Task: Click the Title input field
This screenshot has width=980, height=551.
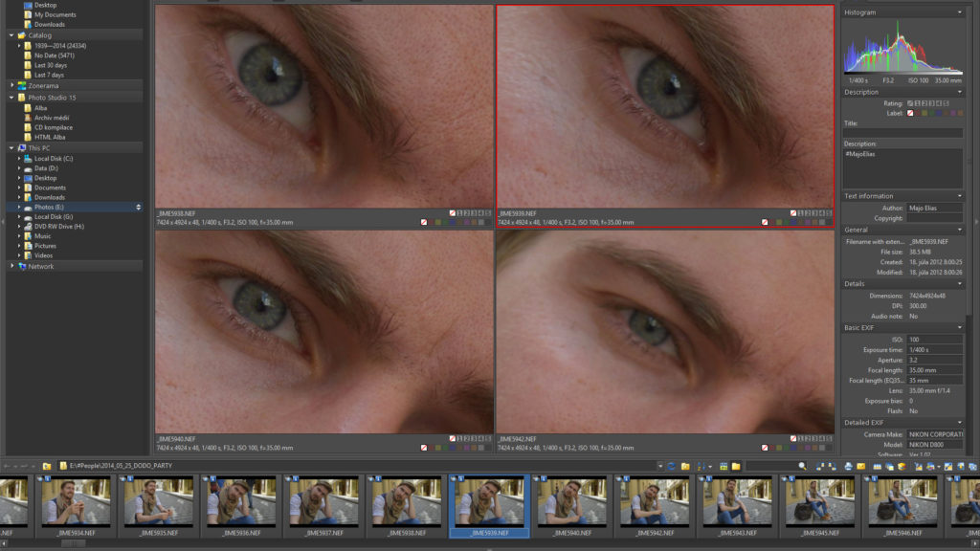Action: click(x=902, y=133)
